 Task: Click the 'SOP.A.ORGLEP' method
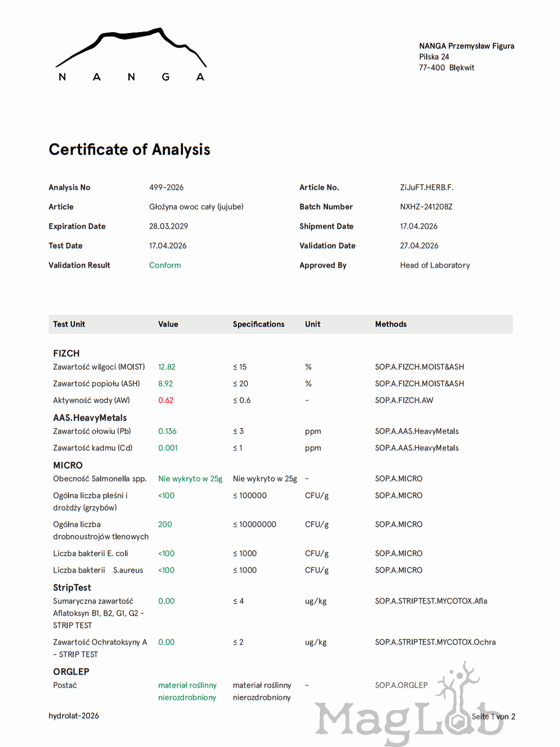401,685
